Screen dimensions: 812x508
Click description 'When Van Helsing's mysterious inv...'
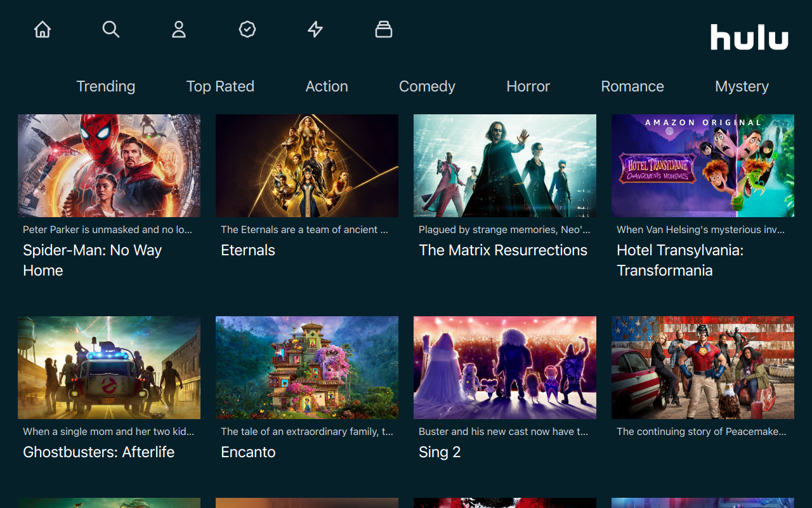point(700,229)
